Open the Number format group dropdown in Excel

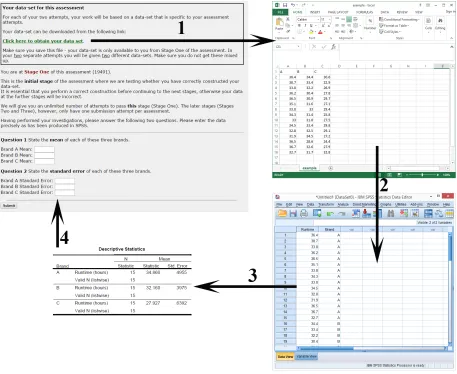point(370,25)
